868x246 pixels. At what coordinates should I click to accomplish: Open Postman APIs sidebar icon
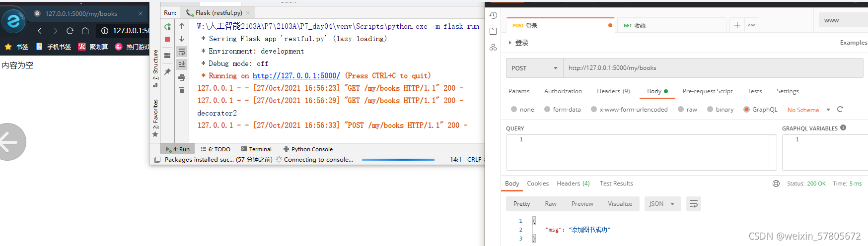coord(493,47)
